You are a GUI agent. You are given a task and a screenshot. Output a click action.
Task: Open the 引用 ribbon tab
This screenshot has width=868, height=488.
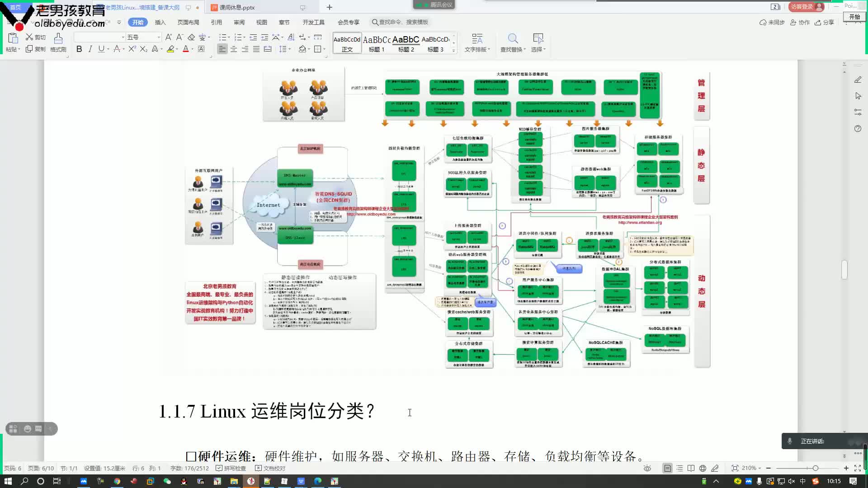[x=216, y=22]
